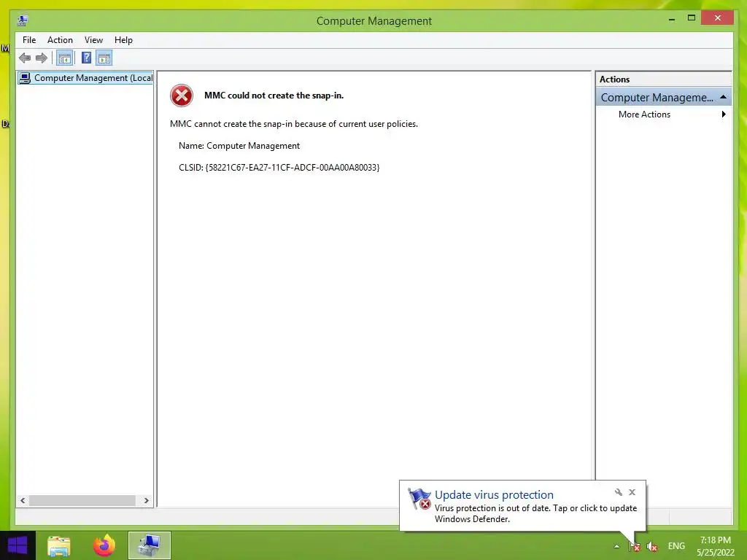Image resolution: width=747 pixels, height=560 pixels.
Task: Toggle Show/Hide Console Tree toolbar icon
Action: pyautogui.click(x=65, y=58)
